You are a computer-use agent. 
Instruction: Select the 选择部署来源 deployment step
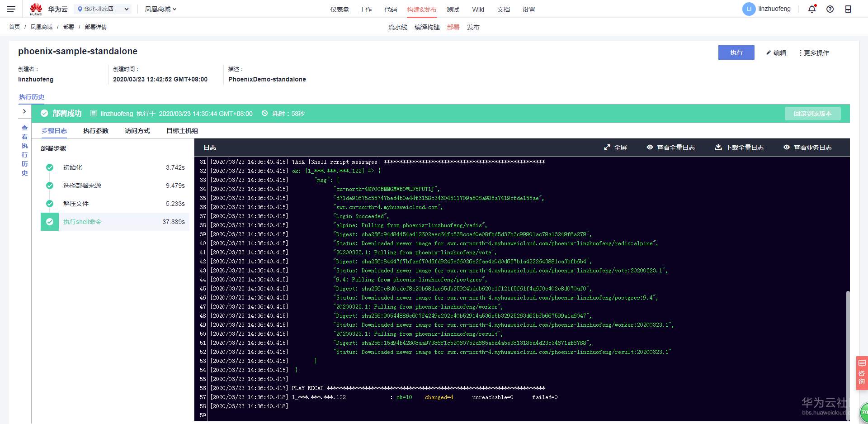click(x=115, y=186)
